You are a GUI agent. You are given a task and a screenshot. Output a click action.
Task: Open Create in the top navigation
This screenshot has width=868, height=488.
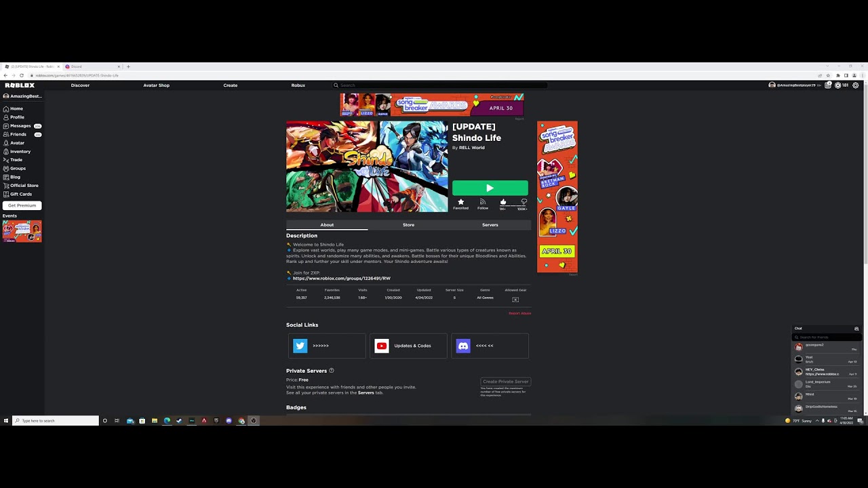pos(231,85)
